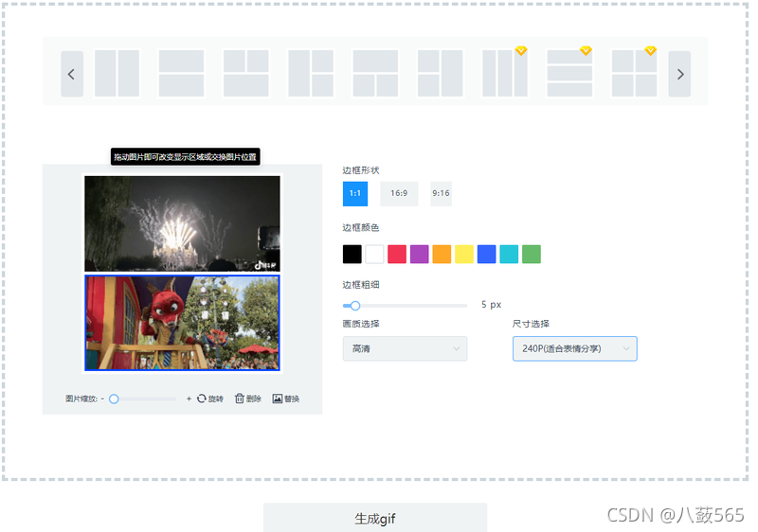This screenshot has height=532, width=758.
Task: Click the image zoom slider handle
Action: point(114,399)
